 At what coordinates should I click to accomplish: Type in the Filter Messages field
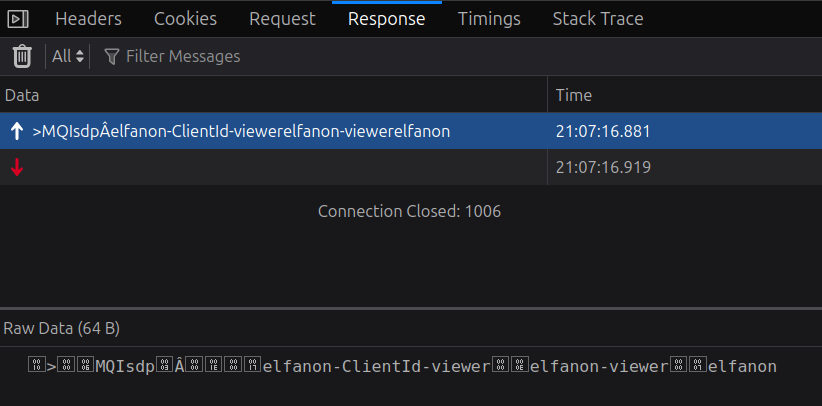click(x=300, y=57)
